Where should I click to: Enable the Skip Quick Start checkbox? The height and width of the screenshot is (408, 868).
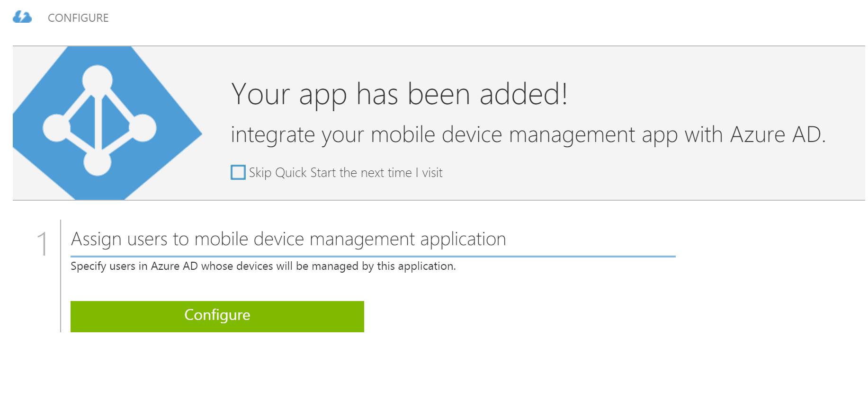pos(238,172)
